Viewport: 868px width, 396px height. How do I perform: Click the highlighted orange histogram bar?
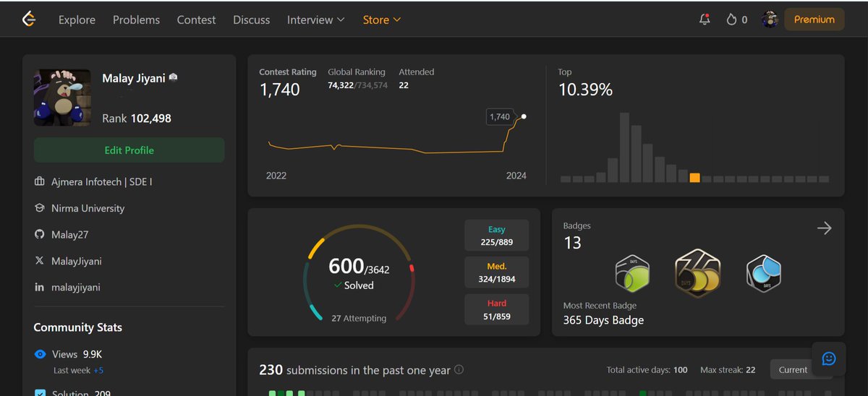(x=694, y=178)
